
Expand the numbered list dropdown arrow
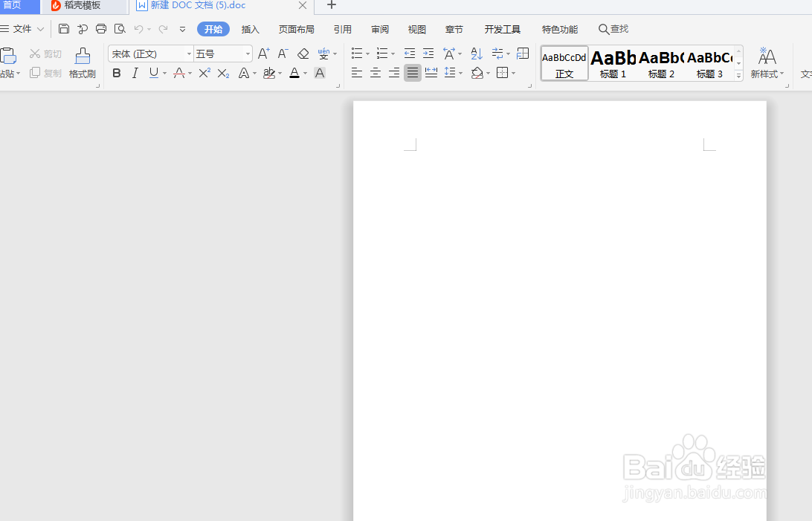[x=393, y=54]
